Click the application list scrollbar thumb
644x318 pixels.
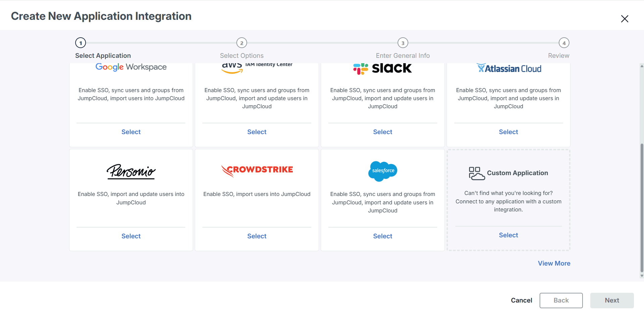(x=642, y=208)
